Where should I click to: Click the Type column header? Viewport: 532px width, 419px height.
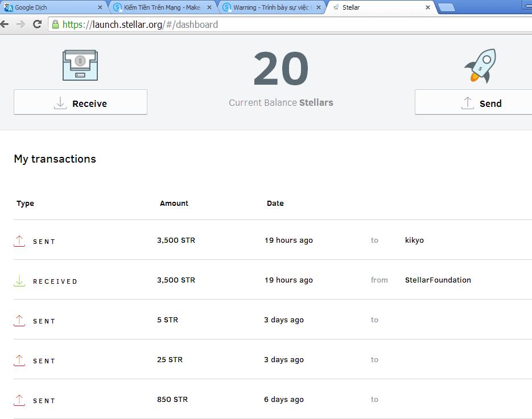[x=26, y=204]
